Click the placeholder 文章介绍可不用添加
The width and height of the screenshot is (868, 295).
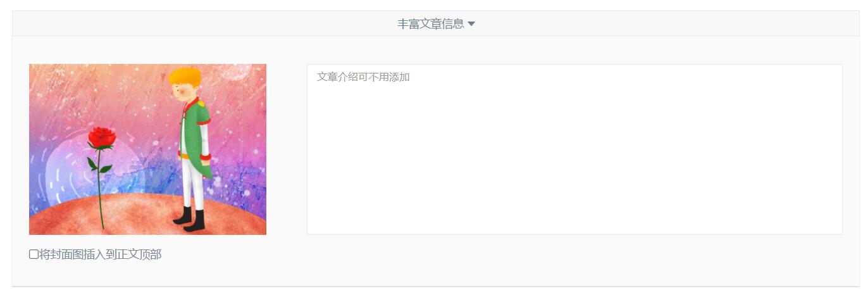pos(363,77)
